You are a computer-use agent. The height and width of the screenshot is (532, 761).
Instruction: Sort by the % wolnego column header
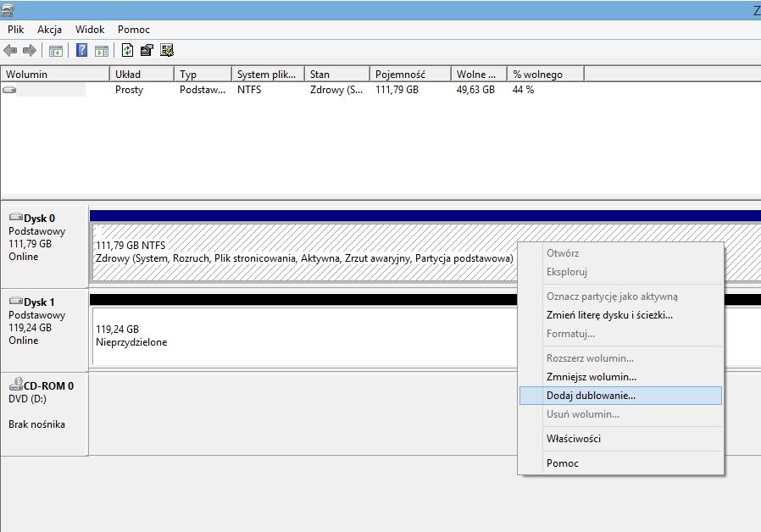546,75
